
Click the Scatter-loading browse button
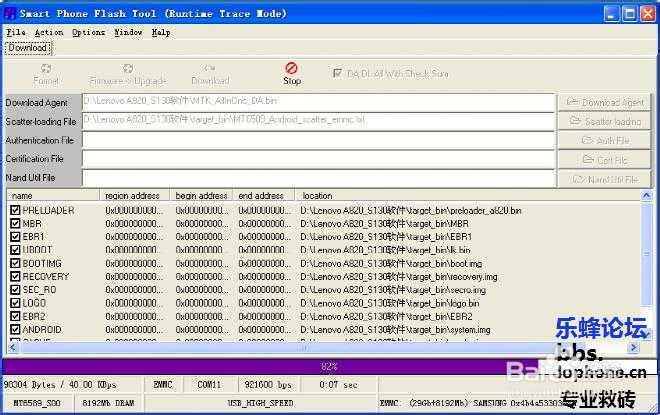(604, 121)
